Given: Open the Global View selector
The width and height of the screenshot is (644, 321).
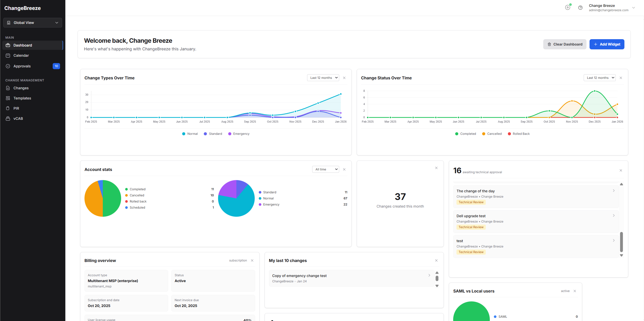Looking at the screenshot, I should coord(33,23).
